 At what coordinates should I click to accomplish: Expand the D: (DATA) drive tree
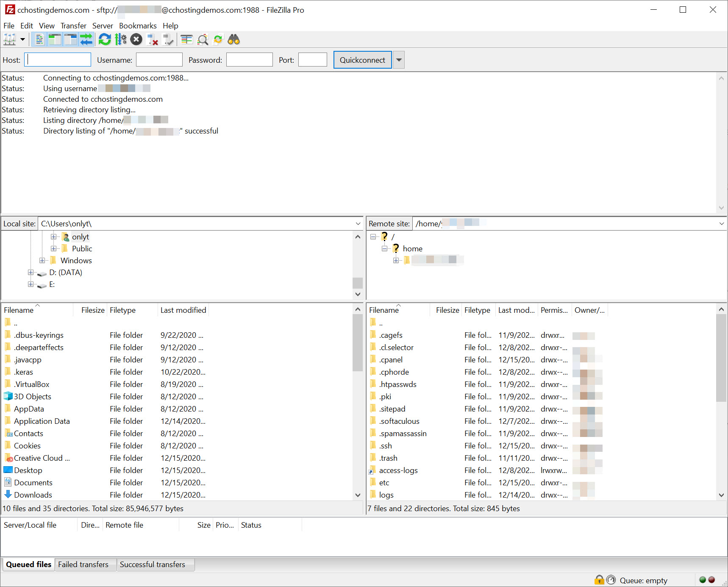[x=31, y=273]
